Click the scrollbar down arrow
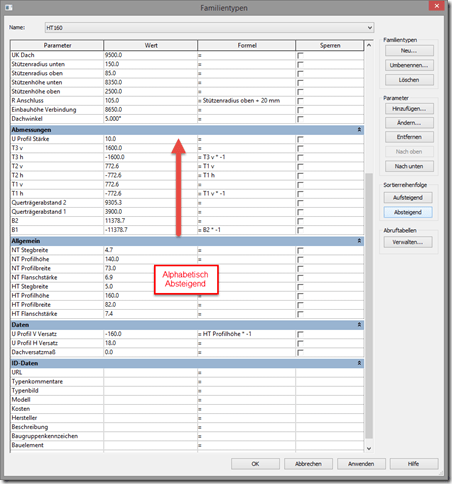This screenshot has width=452, height=484. 369,448
